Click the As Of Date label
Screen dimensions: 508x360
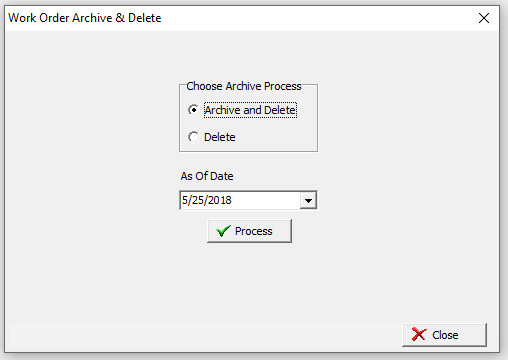[207, 176]
